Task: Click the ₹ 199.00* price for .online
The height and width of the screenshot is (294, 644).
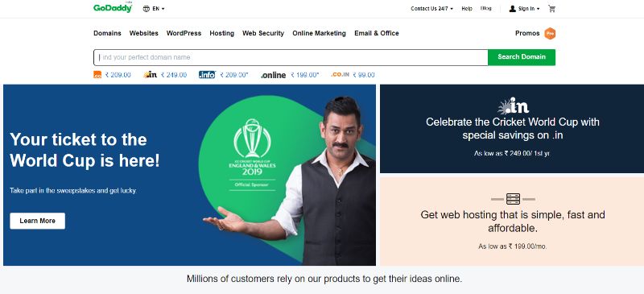Action: pyautogui.click(x=305, y=75)
